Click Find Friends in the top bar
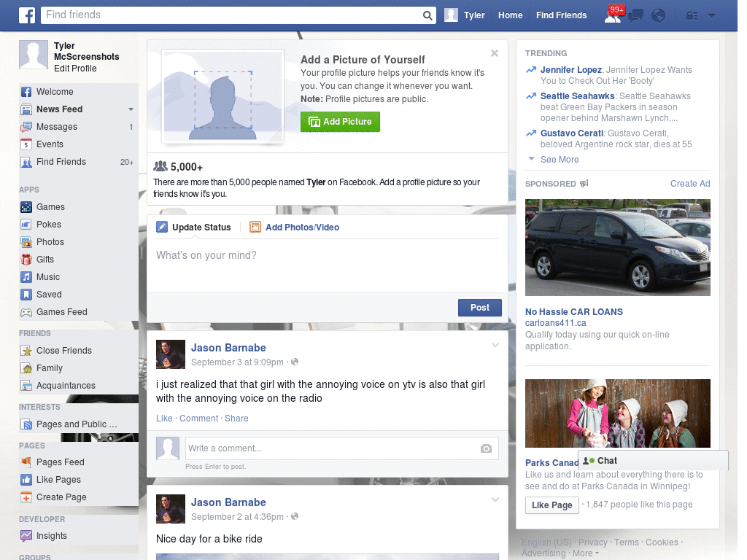Screen dimensions: 747x560 point(561,15)
